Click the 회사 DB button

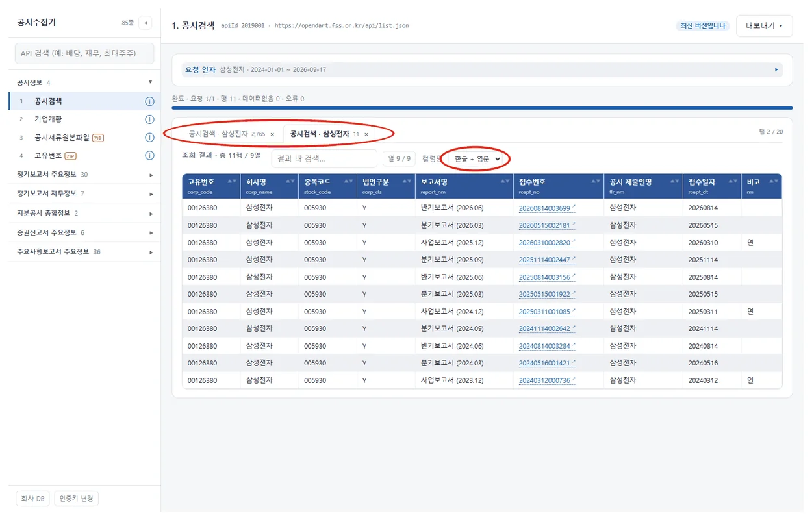[32, 499]
